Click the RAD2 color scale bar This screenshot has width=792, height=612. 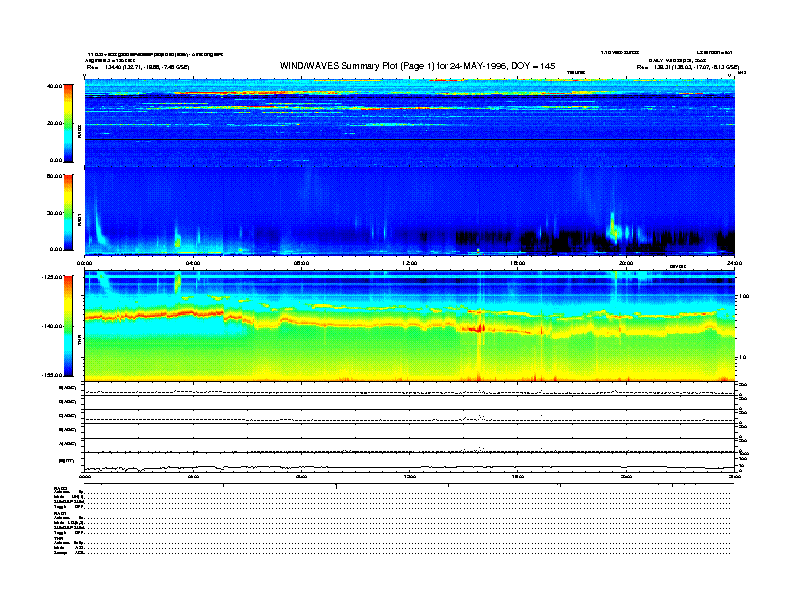click(x=68, y=123)
